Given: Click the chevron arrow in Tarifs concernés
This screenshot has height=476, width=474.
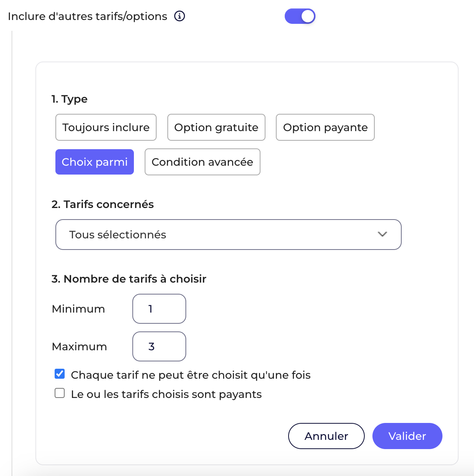Looking at the screenshot, I should [x=382, y=234].
